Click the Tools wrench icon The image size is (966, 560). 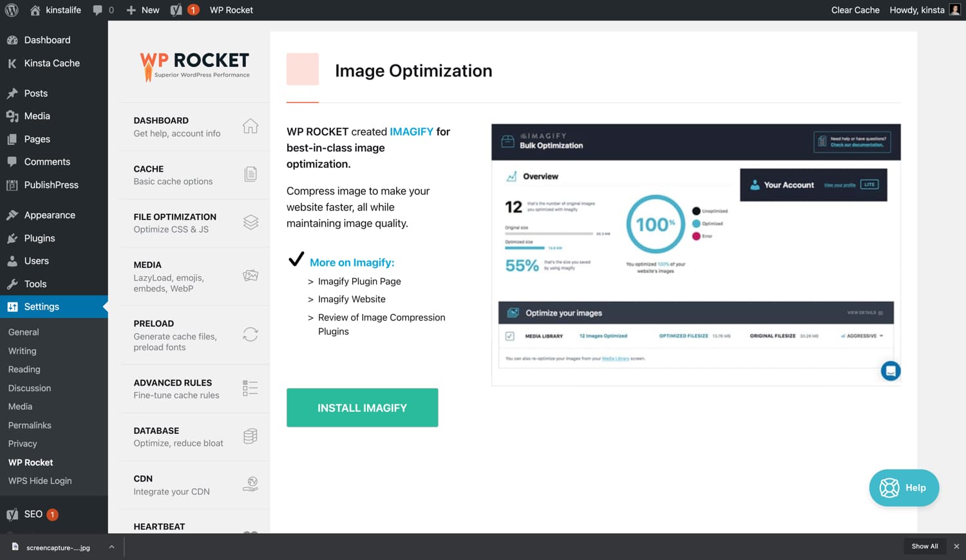click(x=13, y=283)
